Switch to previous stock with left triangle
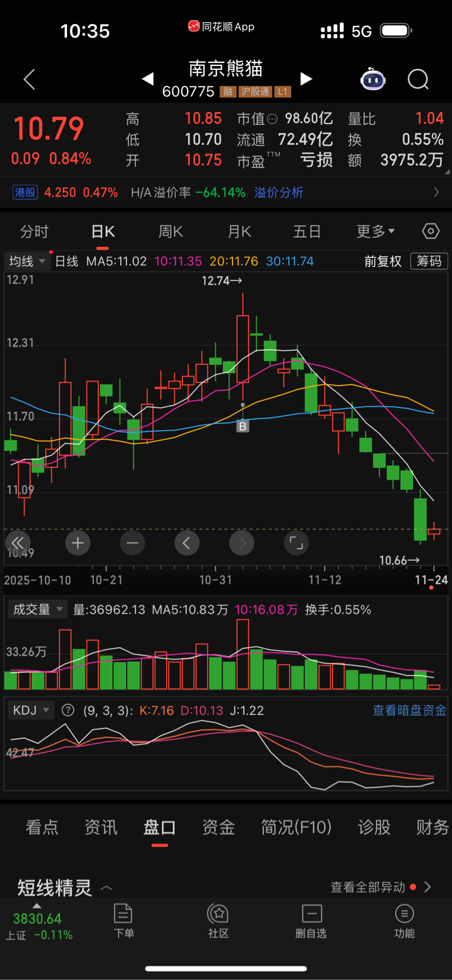Screen dimensions: 452x980 coord(148,79)
